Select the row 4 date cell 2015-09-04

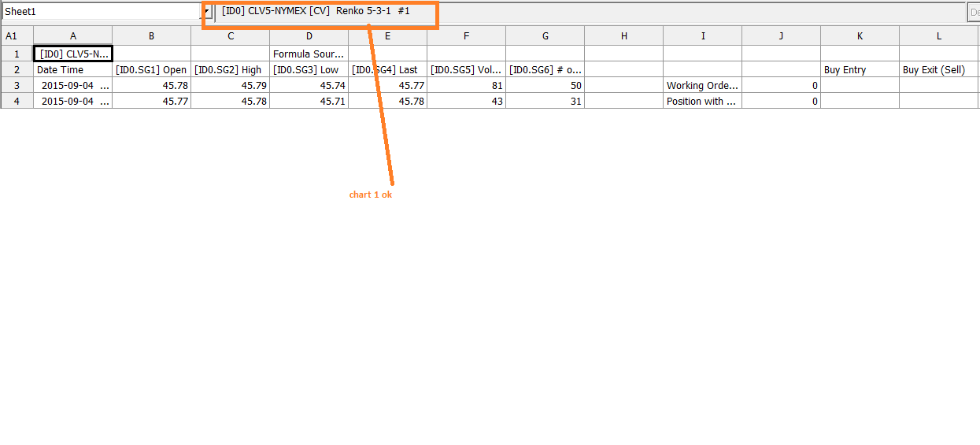tap(73, 101)
